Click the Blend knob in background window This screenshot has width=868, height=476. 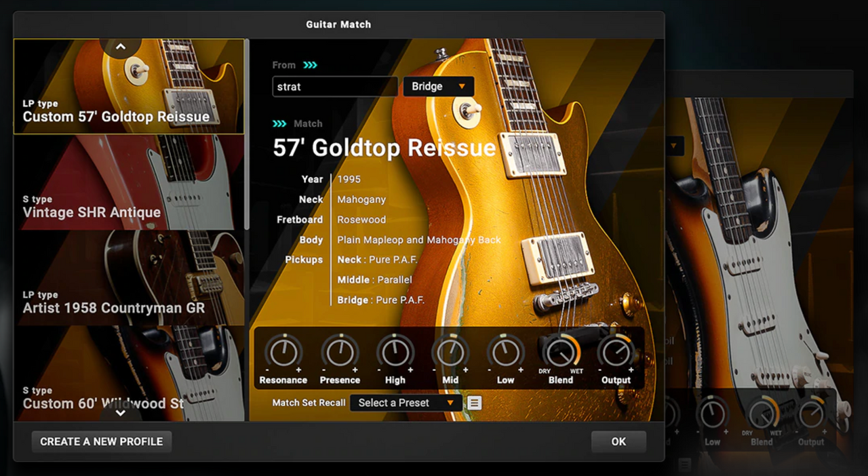(763, 415)
